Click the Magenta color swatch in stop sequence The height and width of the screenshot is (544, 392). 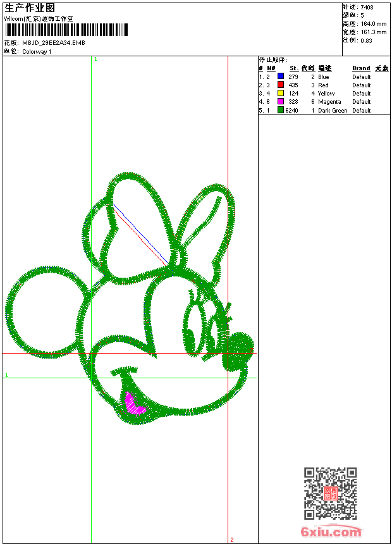pyautogui.click(x=281, y=101)
